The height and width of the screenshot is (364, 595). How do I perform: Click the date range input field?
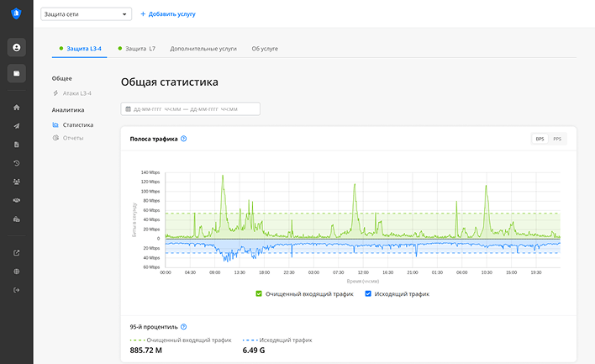tap(191, 109)
